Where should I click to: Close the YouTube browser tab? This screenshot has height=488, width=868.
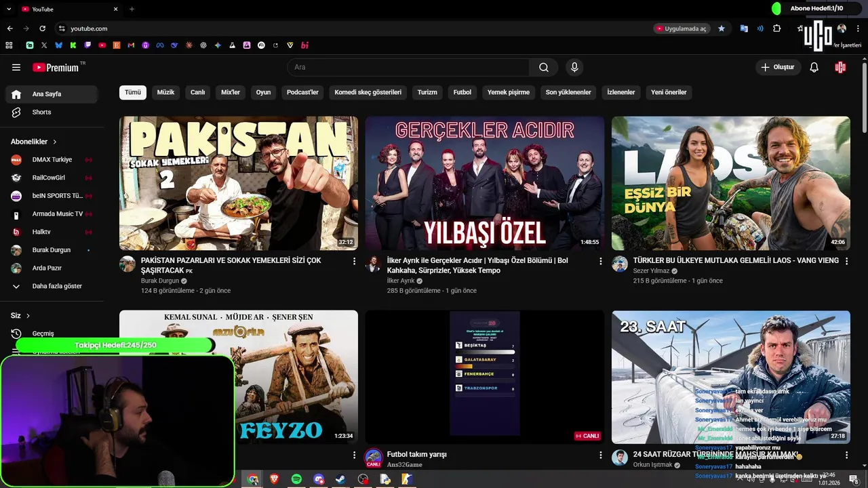click(x=115, y=9)
